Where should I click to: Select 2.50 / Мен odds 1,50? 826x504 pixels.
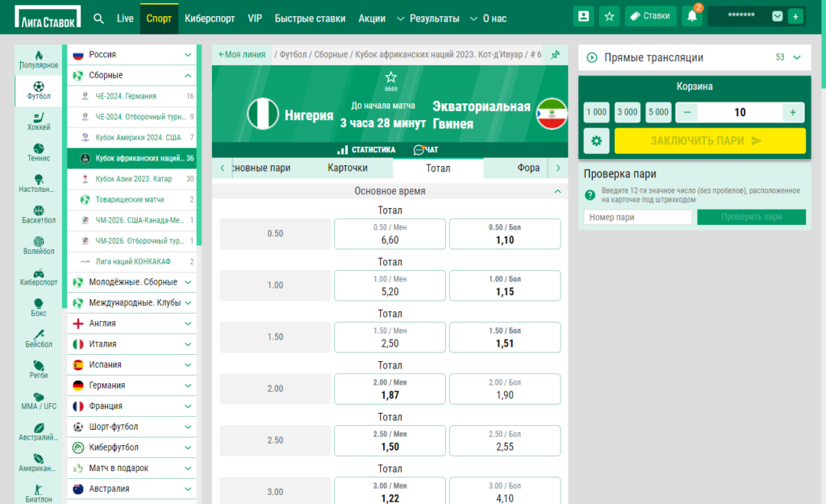point(390,441)
